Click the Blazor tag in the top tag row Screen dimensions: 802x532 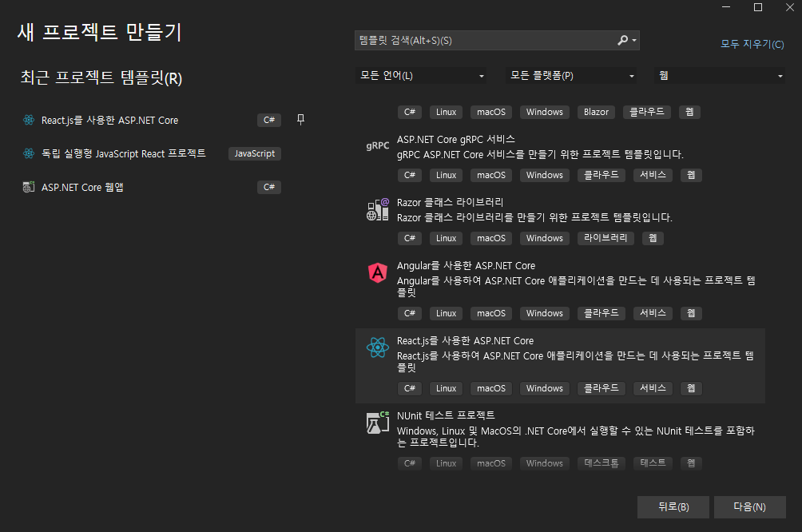tap(596, 112)
